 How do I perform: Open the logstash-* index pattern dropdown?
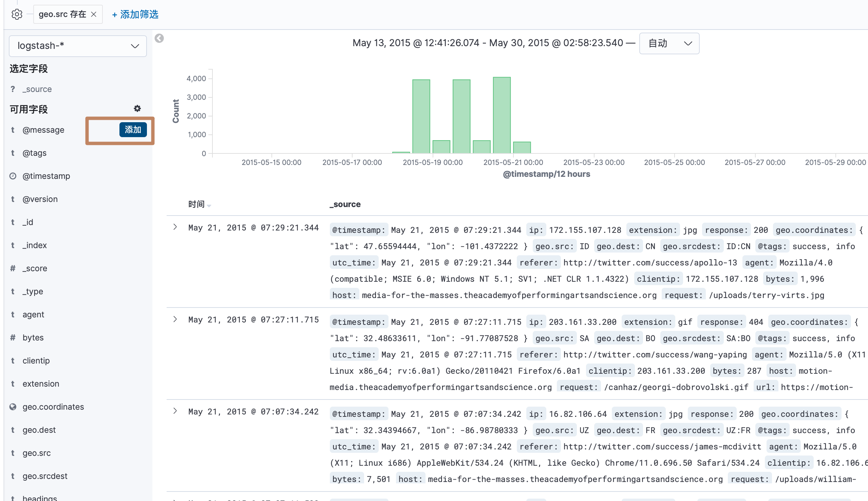[x=78, y=46]
